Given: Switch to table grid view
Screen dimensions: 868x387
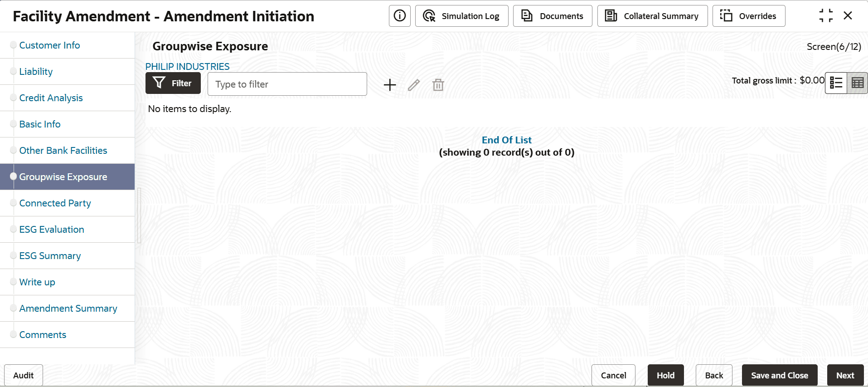Looking at the screenshot, I should point(857,83).
